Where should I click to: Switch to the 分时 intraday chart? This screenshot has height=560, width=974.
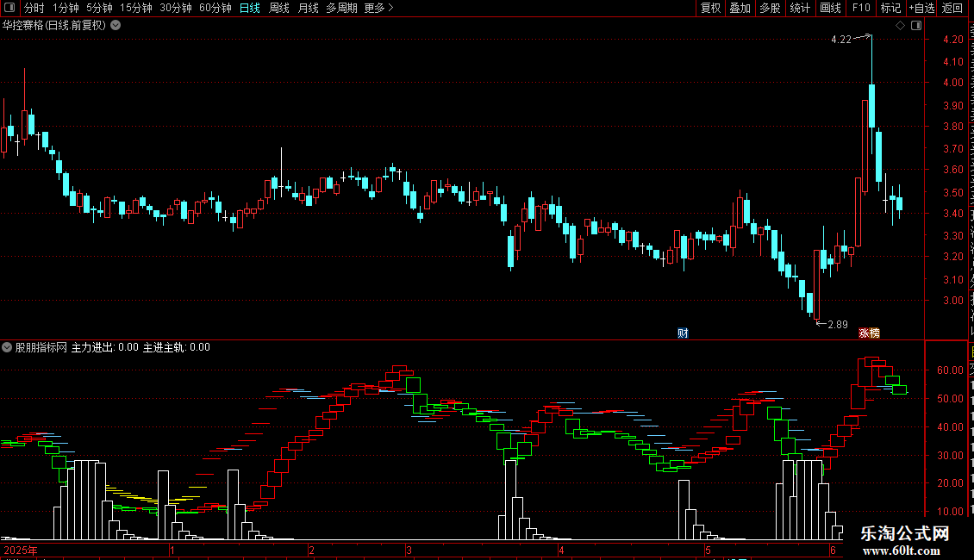[34, 8]
